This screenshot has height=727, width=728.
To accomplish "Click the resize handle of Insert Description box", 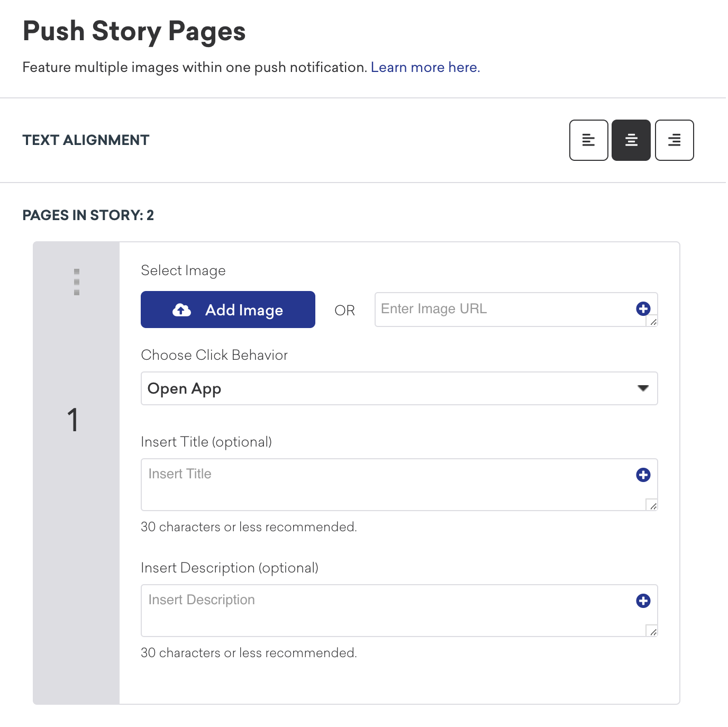I will click(653, 631).
